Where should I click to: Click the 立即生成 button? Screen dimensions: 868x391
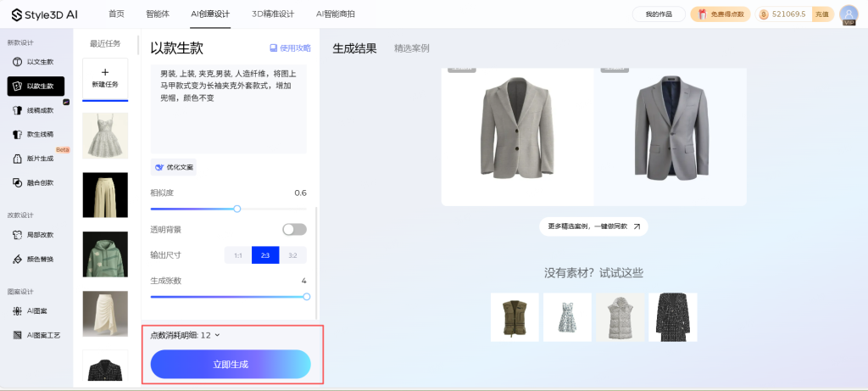point(231,365)
